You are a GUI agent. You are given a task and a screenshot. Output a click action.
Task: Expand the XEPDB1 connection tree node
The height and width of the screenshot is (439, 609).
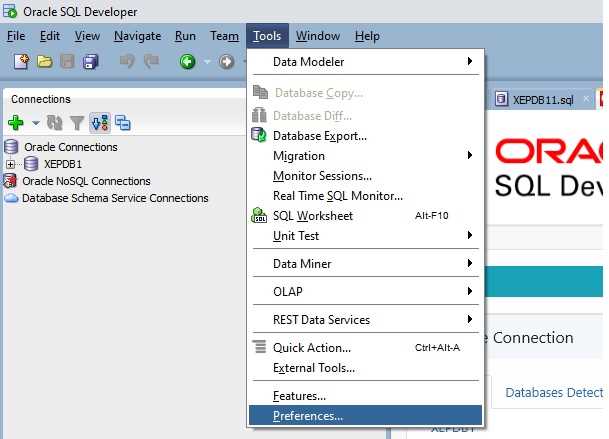pos(10,164)
